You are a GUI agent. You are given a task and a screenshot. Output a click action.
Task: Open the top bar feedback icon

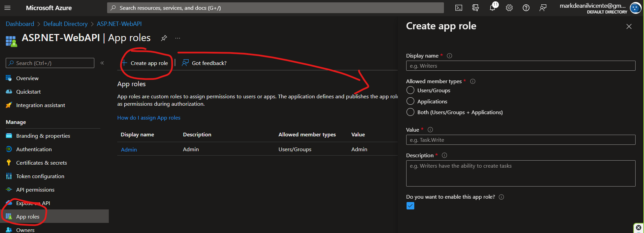(543, 8)
